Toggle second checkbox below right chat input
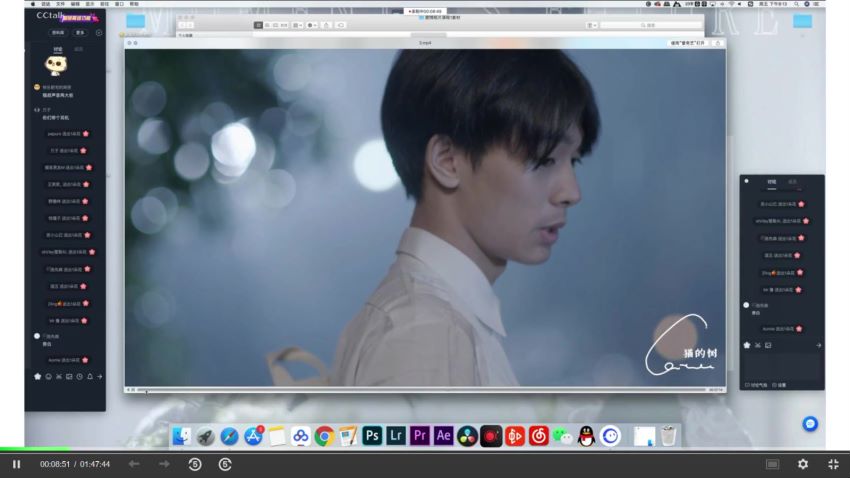Viewport: 850px width, 478px height. 774,385
